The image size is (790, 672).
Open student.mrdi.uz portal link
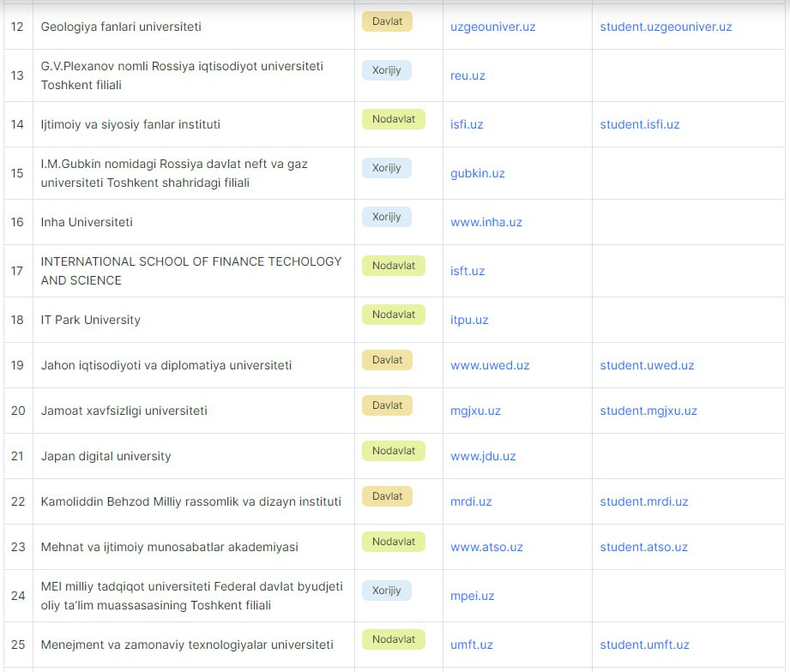tap(644, 501)
